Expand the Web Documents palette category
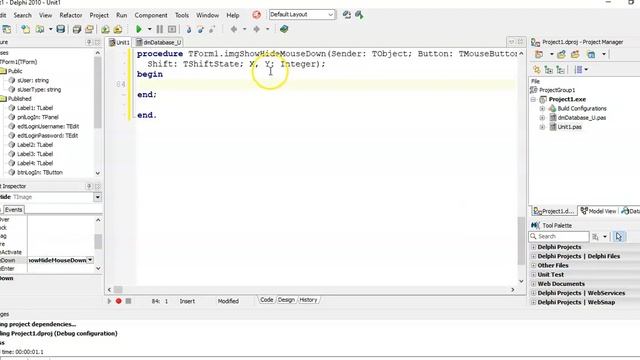The width and height of the screenshot is (640, 360). coord(533,284)
